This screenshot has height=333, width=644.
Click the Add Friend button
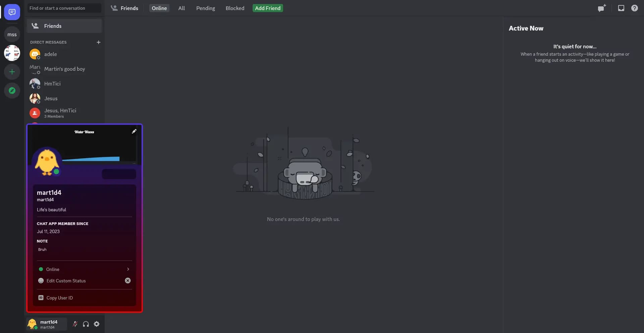pyautogui.click(x=268, y=8)
